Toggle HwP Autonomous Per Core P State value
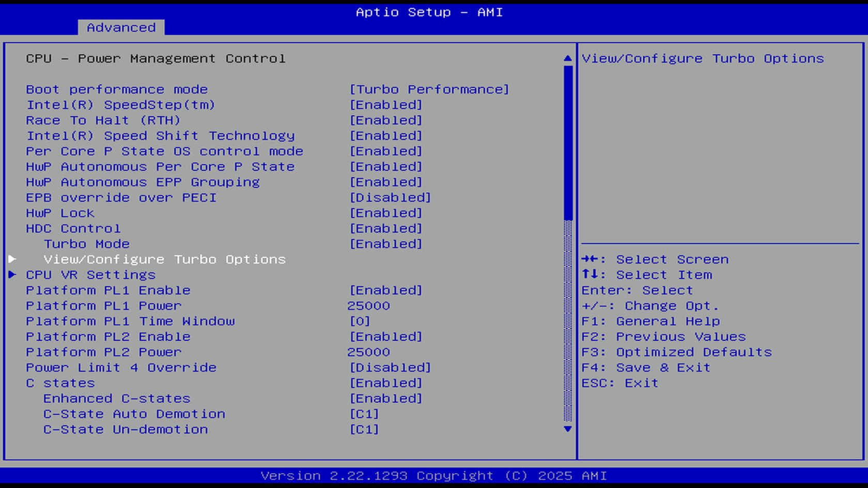Image resolution: width=868 pixels, height=488 pixels. (386, 167)
